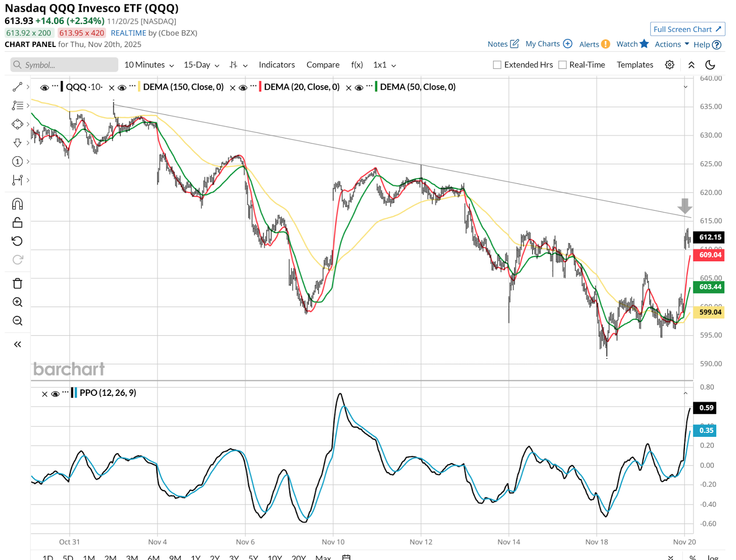Viewport: 736px width, 560px height.
Task: Click the zoom in magnifier icon
Action: click(x=17, y=302)
